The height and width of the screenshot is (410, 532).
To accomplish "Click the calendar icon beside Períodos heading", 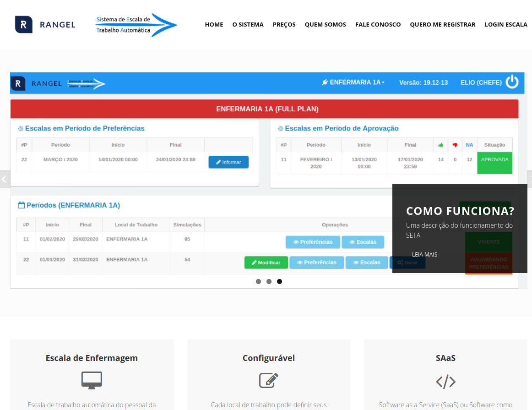I will coord(21,205).
